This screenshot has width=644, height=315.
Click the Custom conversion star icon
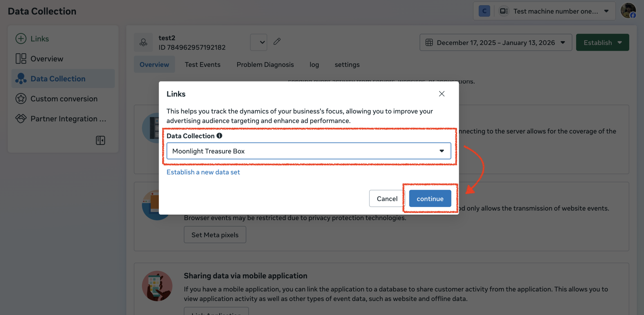click(x=21, y=99)
